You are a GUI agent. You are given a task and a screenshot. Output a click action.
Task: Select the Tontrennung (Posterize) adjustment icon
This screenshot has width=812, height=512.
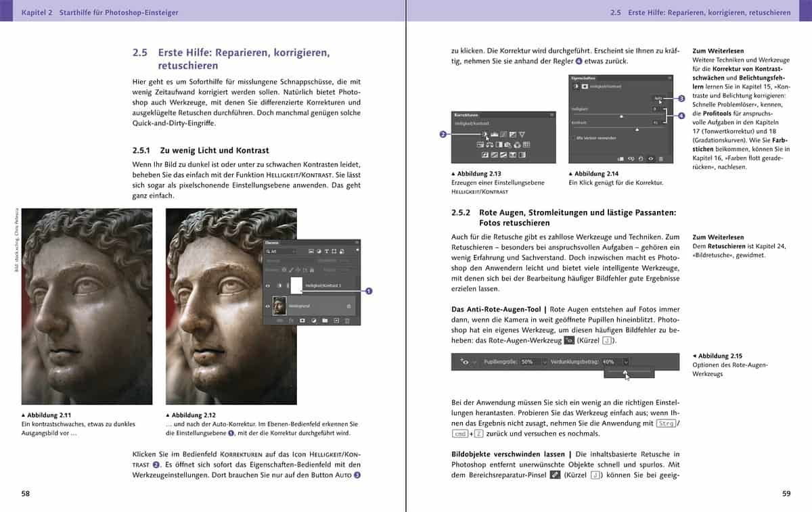point(494,155)
